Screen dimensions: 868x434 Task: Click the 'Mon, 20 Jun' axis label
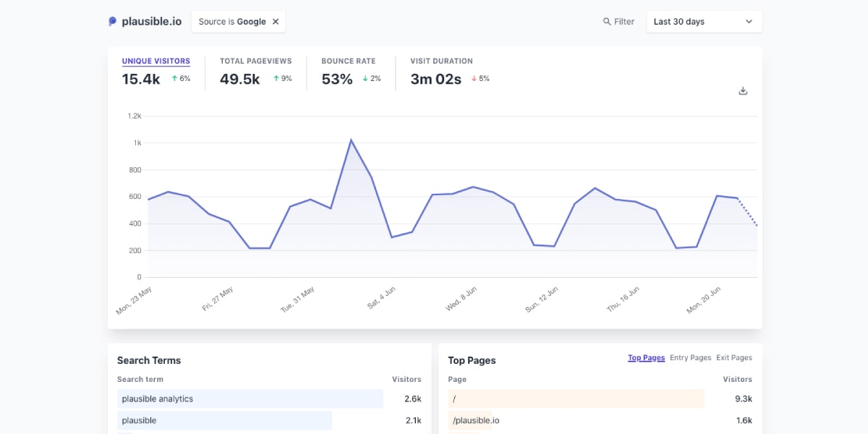(704, 299)
